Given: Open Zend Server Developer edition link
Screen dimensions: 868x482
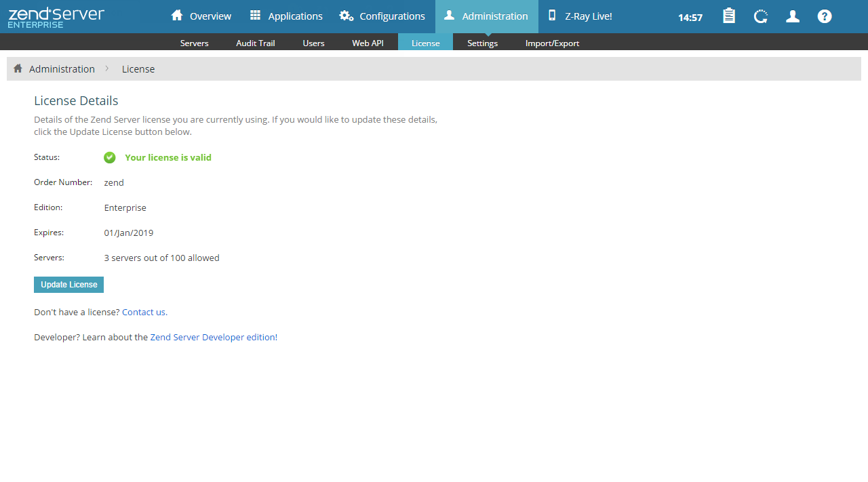Looking at the screenshot, I should [x=212, y=338].
